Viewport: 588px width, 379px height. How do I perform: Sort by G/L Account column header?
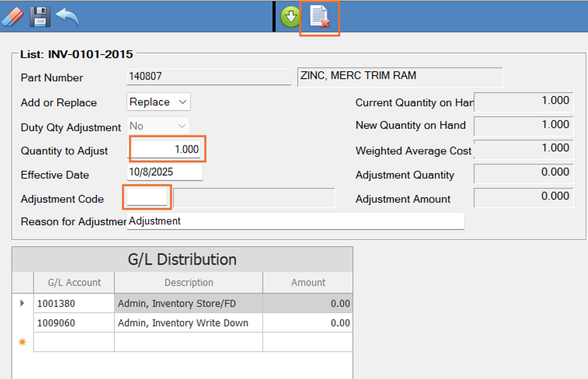coord(74,282)
